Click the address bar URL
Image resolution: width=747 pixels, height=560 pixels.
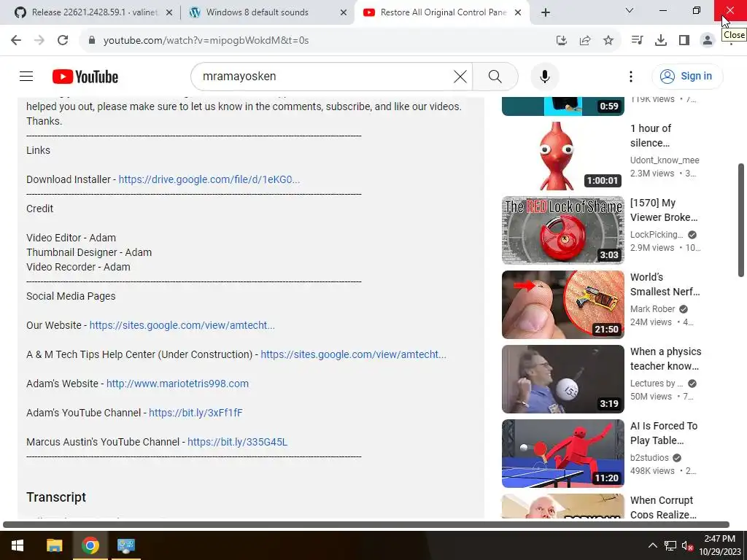coord(206,41)
